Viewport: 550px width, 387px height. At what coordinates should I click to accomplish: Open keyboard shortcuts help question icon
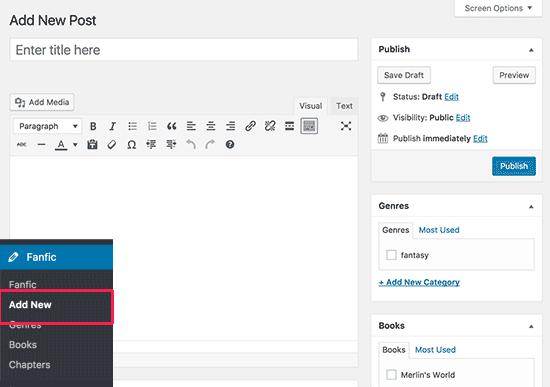click(230, 144)
